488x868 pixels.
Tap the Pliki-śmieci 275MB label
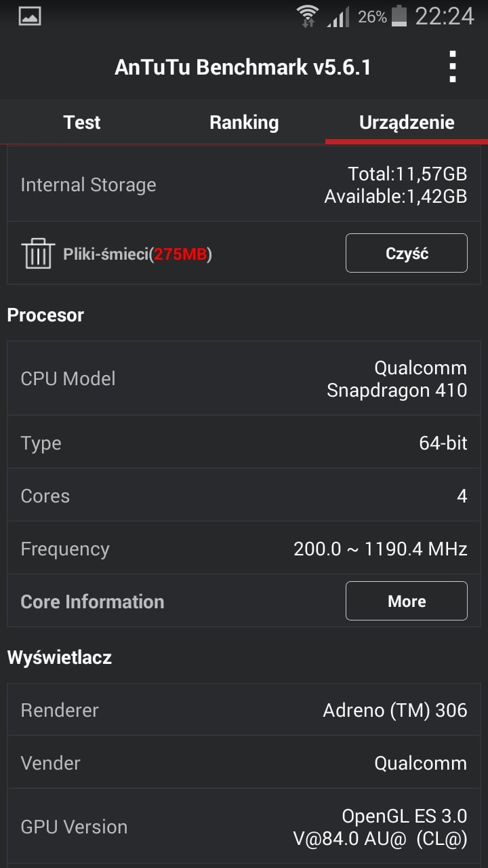pos(138,254)
